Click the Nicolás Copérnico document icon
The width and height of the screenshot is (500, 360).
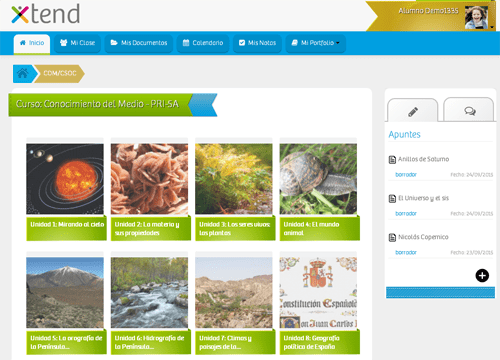[392, 237]
